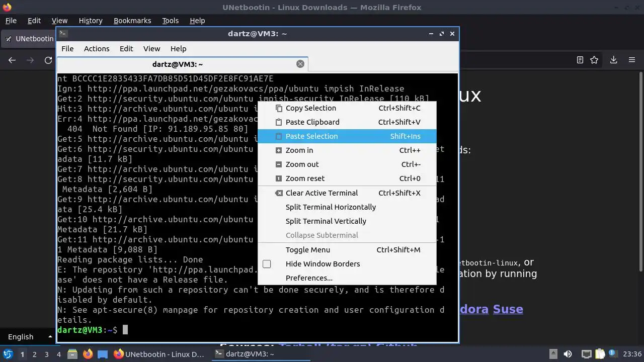Reload the page in Firefox
Viewport: 644px width, 362px height.
coord(48,60)
